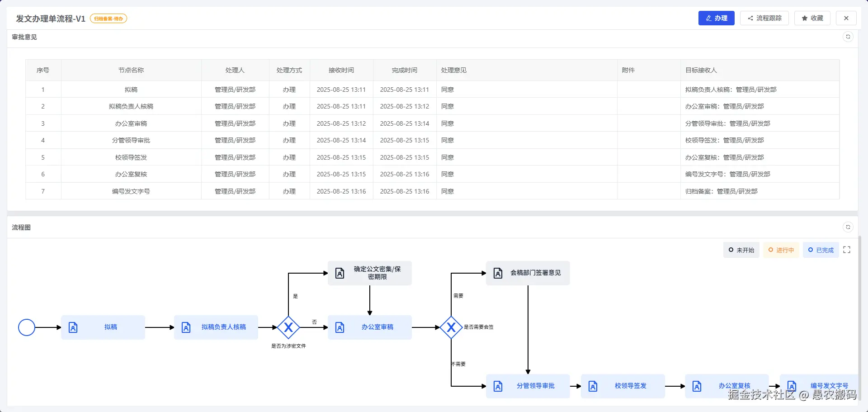The height and width of the screenshot is (412, 868).
Task: Select the 校领导签发 cell in row 5
Action: coord(131,157)
